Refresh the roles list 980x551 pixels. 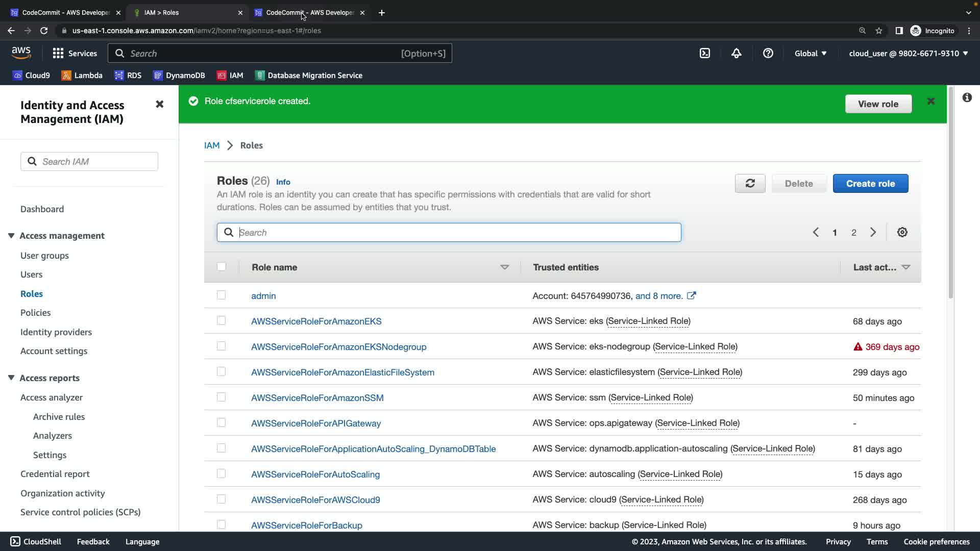pos(750,184)
